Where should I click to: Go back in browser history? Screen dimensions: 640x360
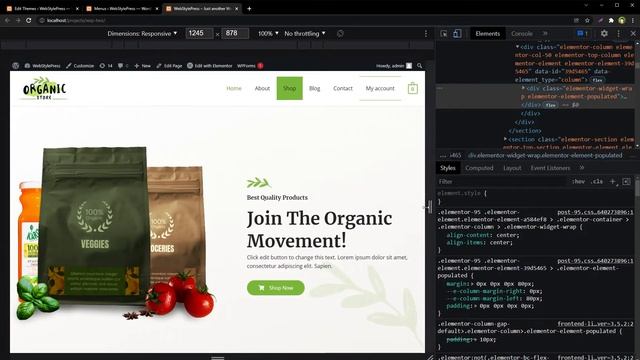[7, 20]
